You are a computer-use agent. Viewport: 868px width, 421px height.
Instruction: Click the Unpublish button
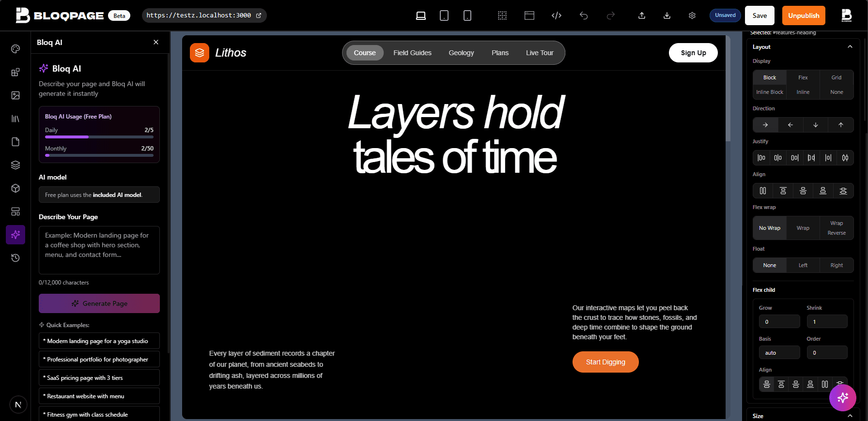coord(804,15)
